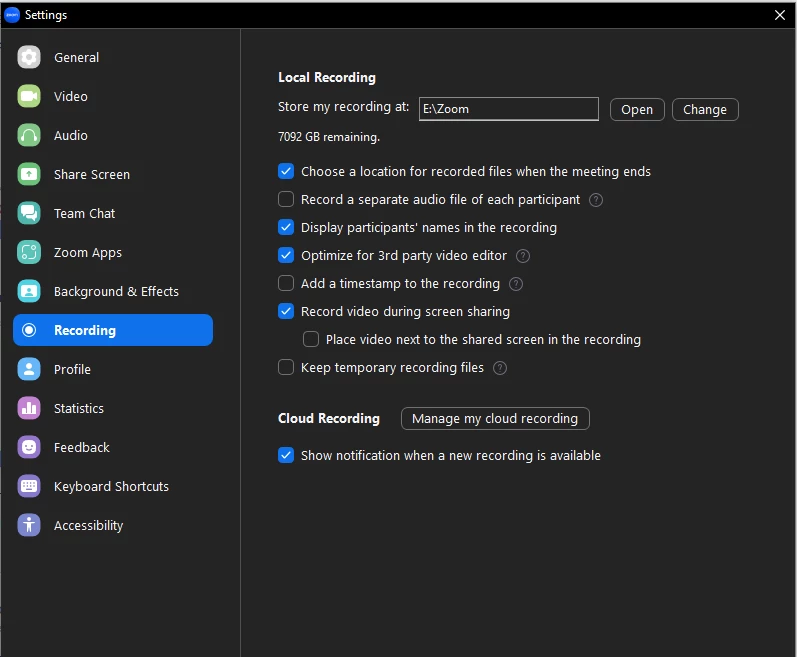Screen dimensions: 797x657
Task: Click the Share Screen arrow icon
Action: pyautogui.click(x=29, y=174)
